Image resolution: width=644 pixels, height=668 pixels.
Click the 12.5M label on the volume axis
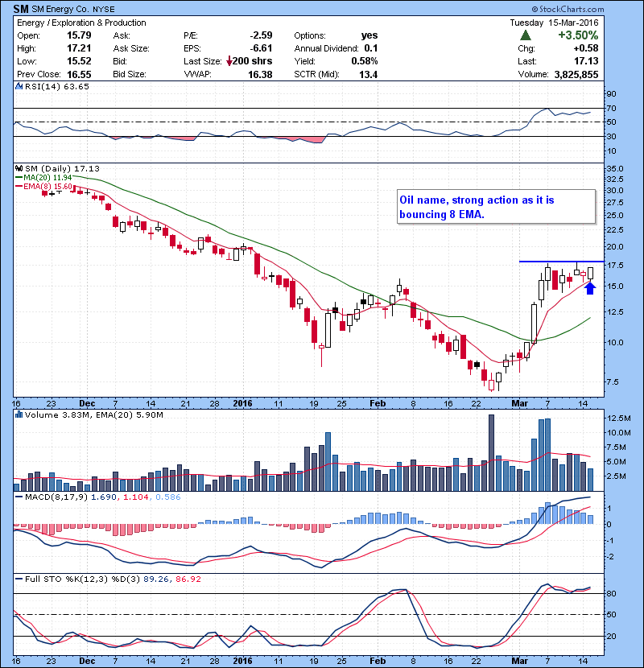coord(618,418)
